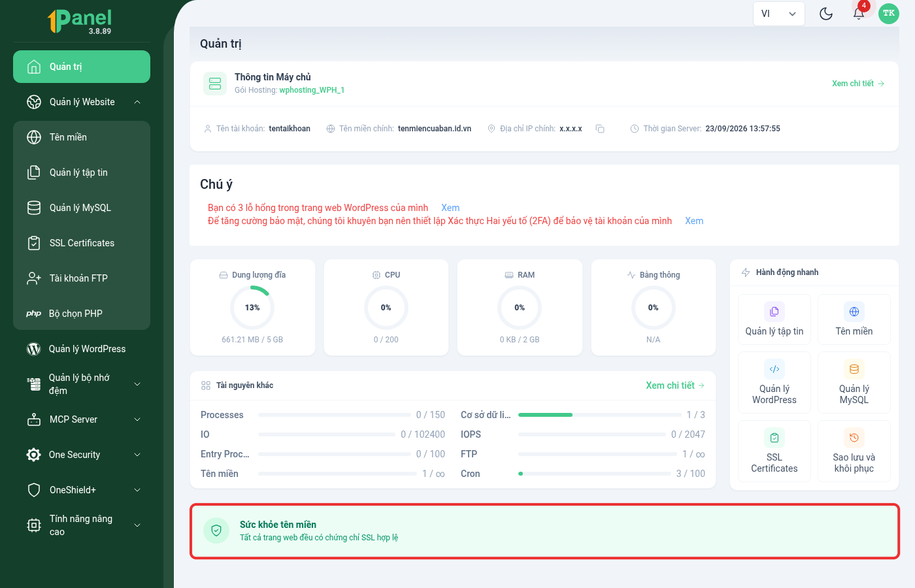Click the Sức khỏe tên miền banner
Image resolution: width=915 pixels, height=588 pixels.
coord(544,531)
